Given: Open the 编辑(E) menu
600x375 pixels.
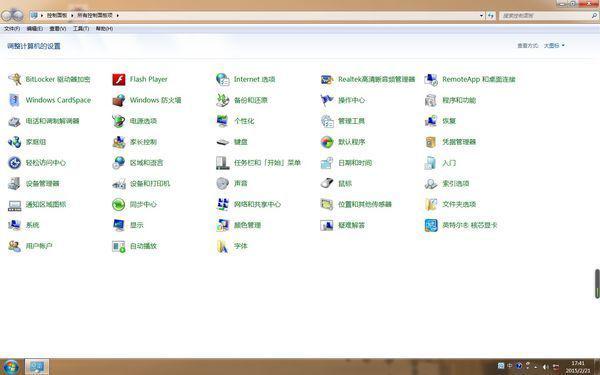Looking at the screenshot, I should coord(35,29).
